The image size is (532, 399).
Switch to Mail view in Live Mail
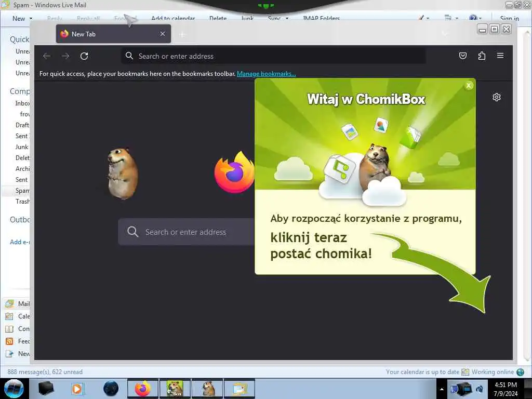click(x=18, y=303)
